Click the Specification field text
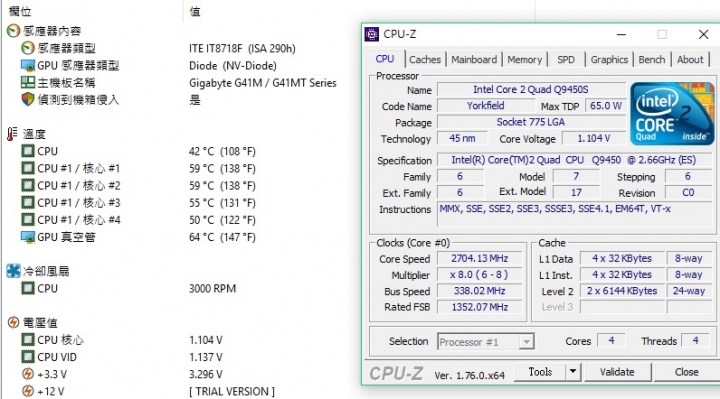720x399 pixels. click(574, 160)
